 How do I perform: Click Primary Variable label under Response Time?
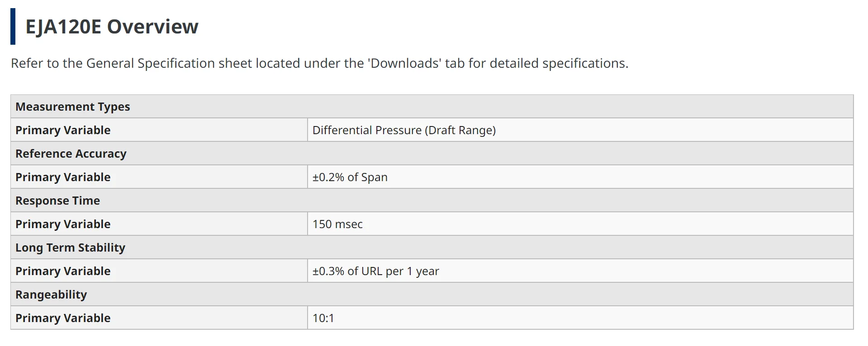pos(63,224)
